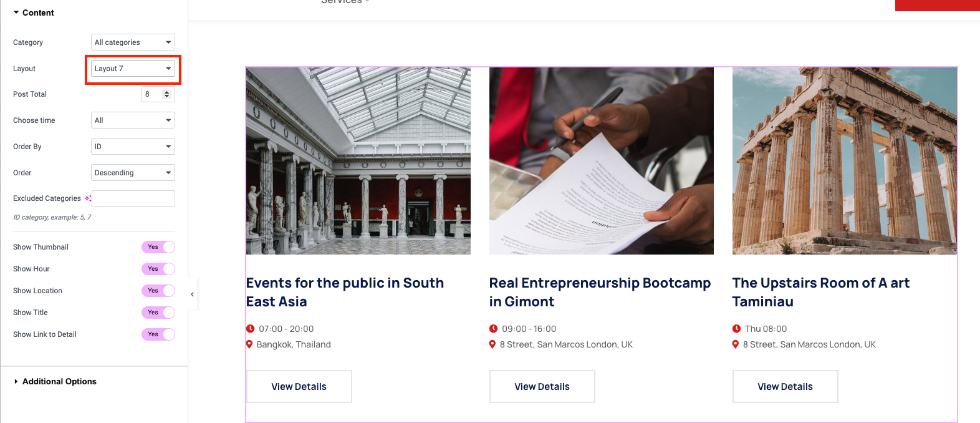The width and height of the screenshot is (980, 423).
Task: Toggle the Show Title switch
Action: coord(158,313)
